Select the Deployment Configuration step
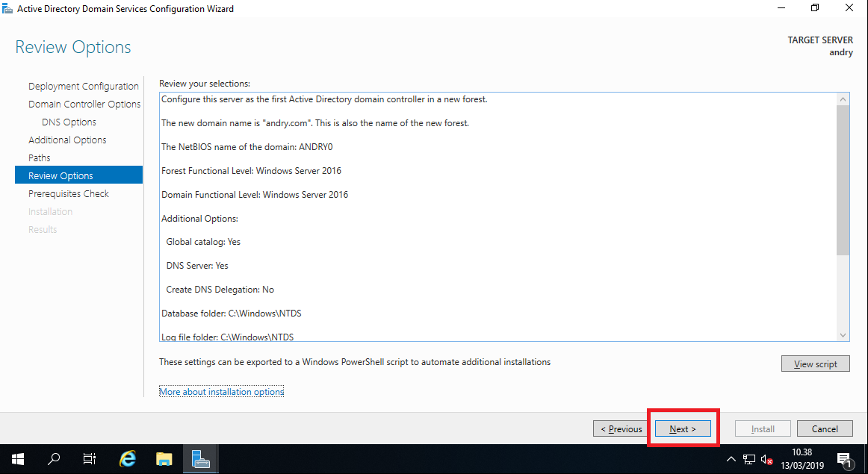 (83, 86)
